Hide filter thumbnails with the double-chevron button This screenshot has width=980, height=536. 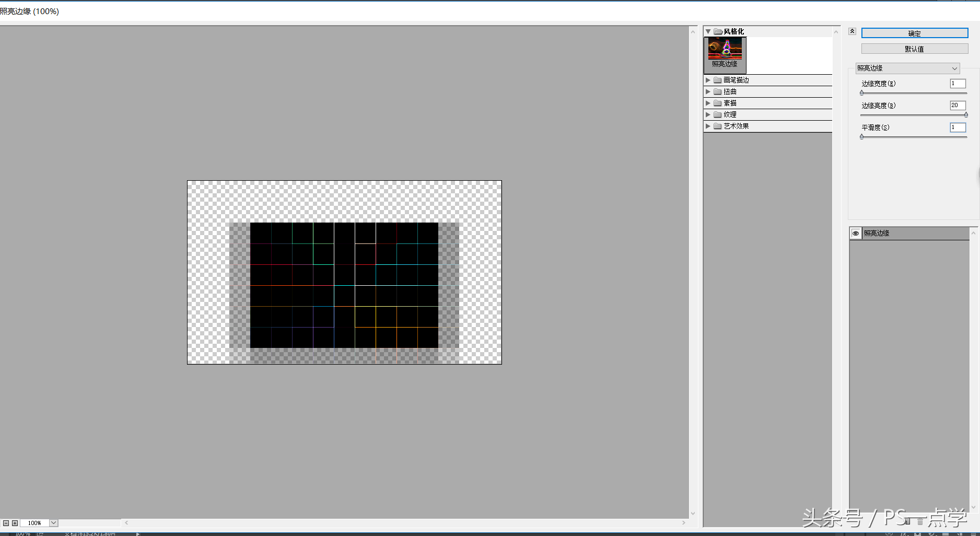coord(852,31)
